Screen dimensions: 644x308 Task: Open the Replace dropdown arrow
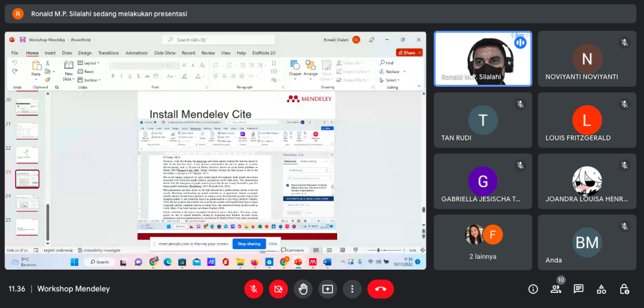(x=404, y=72)
